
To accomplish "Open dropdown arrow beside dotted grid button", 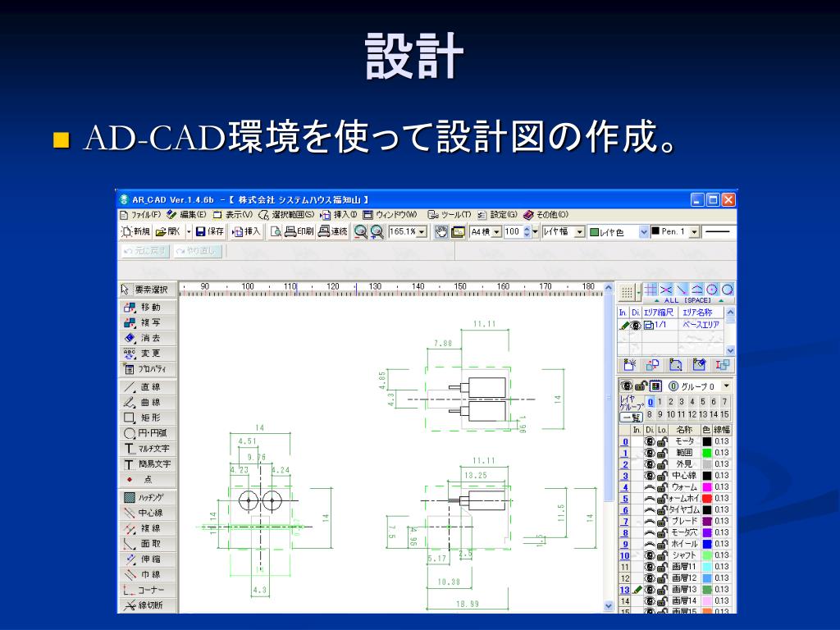I will [638, 293].
